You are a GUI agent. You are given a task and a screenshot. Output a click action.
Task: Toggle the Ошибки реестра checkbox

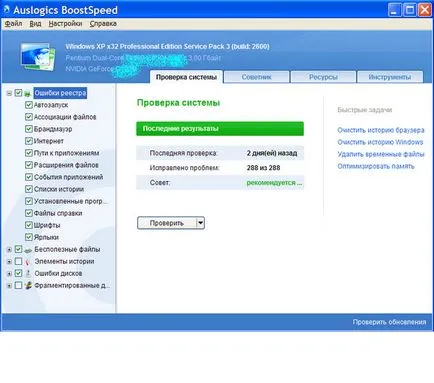click(19, 93)
